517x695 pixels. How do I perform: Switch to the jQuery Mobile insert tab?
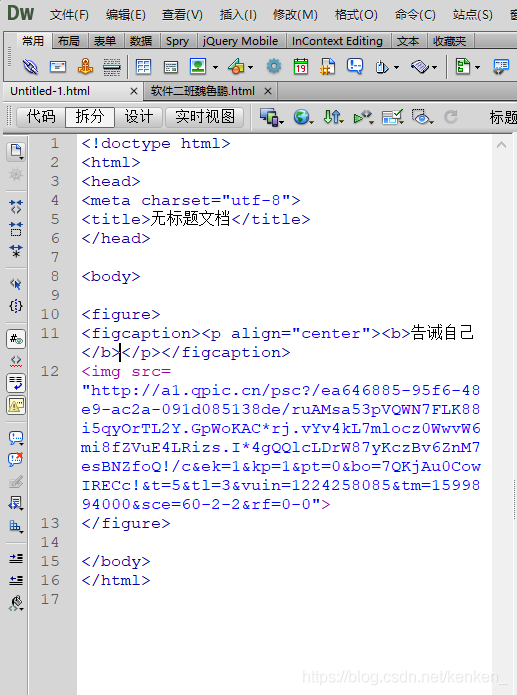[240, 41]
